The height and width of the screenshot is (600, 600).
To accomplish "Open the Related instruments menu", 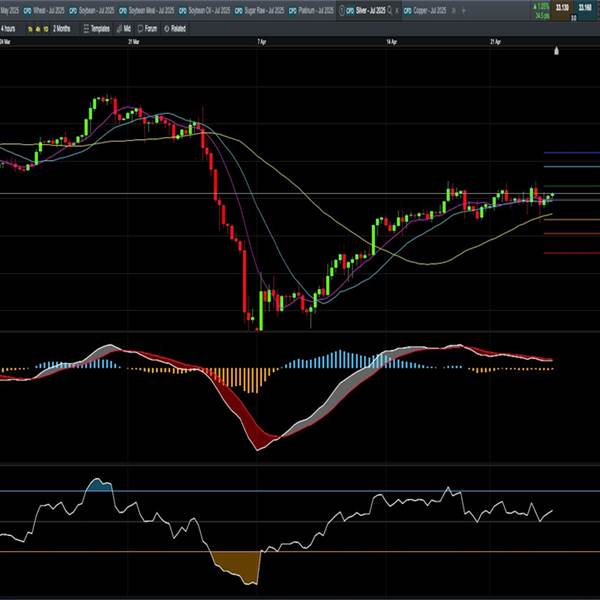I will tap(175, 29).
